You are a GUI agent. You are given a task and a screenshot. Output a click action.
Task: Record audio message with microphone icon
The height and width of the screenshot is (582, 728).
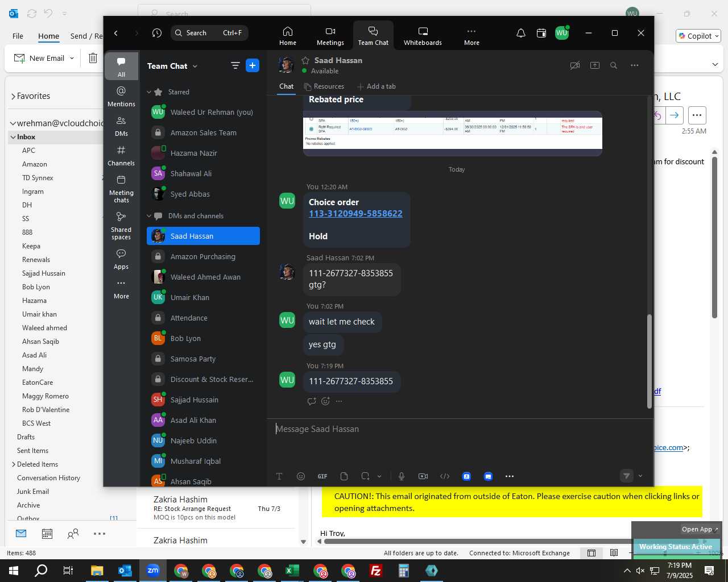click(402, 476)
